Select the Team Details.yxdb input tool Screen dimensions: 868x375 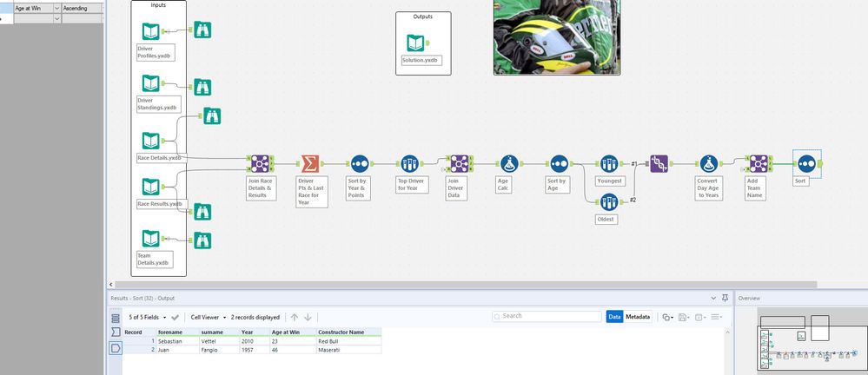150,239
